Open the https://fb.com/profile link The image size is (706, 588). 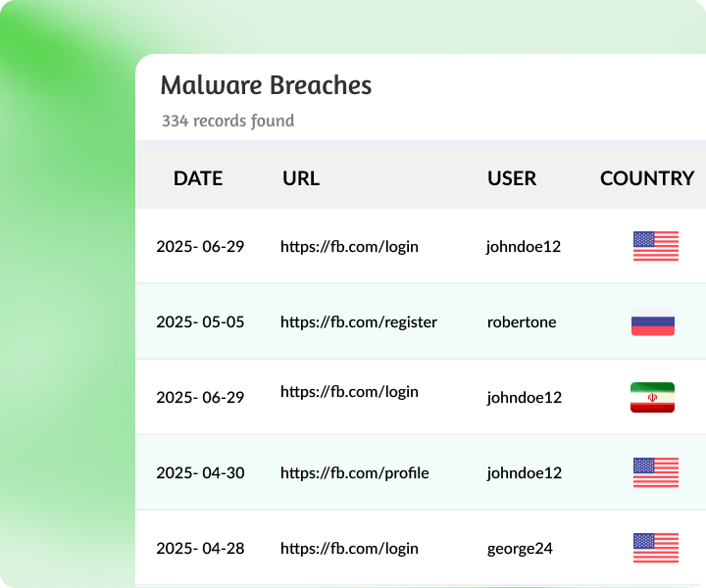pyautogui.click(x=355, y=472)
